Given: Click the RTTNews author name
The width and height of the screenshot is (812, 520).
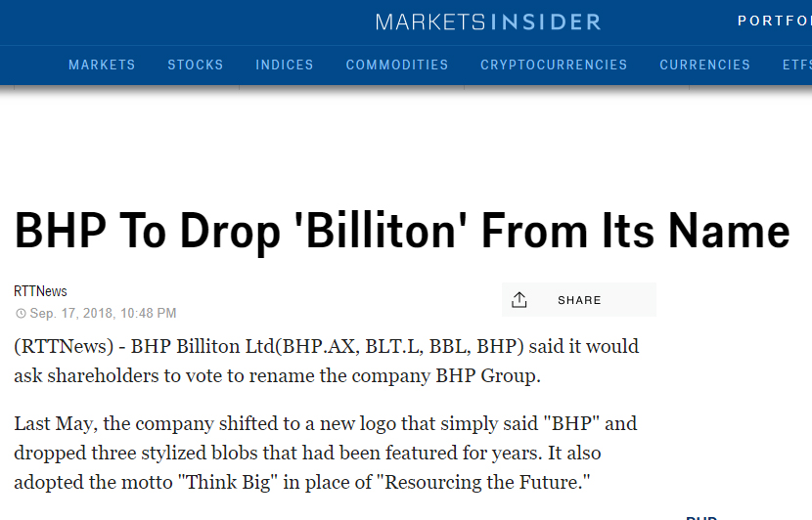Looking at the screenshot, I should tap(40, 291).
